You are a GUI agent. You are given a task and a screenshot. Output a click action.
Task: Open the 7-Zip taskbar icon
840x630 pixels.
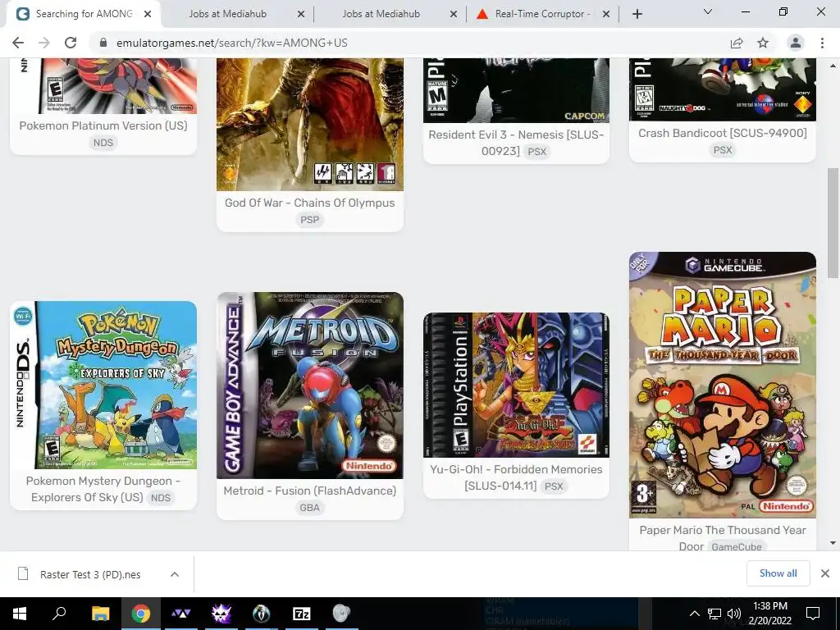302,614
